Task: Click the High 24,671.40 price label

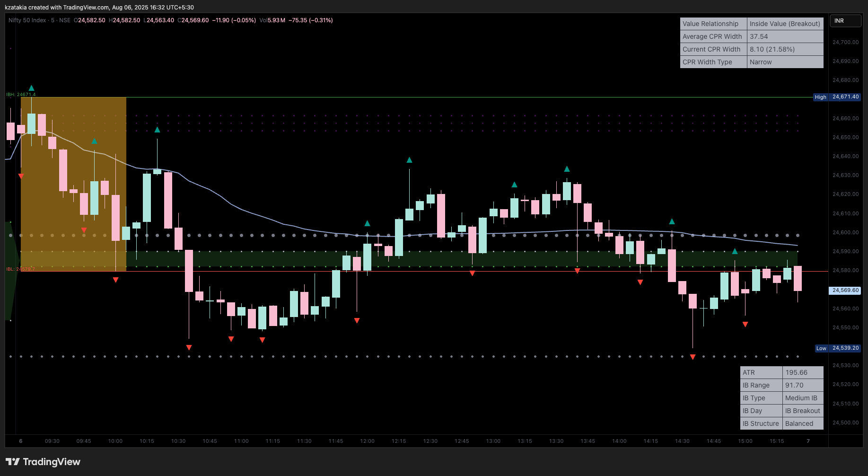Action: pos(837,97)
